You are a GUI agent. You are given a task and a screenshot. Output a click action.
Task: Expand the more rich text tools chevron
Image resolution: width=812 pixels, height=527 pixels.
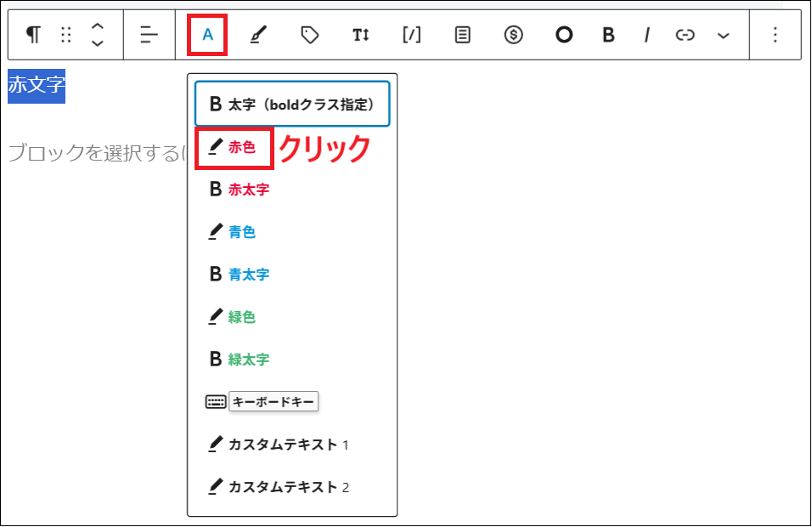pos(723,35)
